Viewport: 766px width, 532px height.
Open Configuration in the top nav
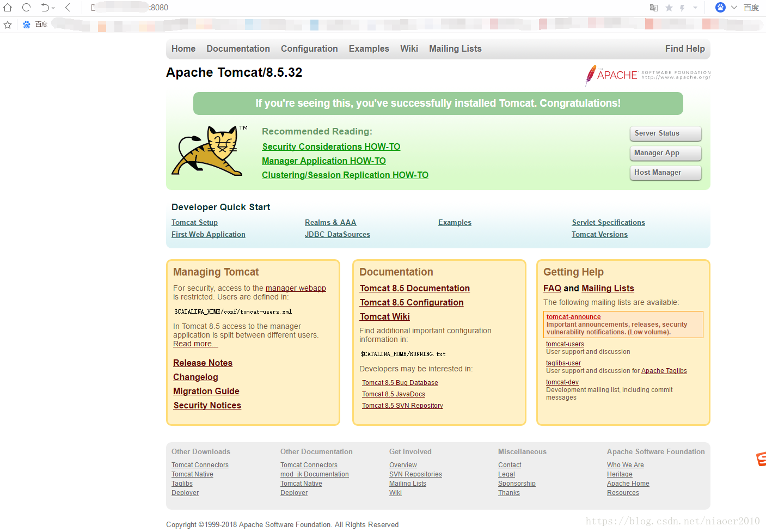click(x=309, y=48)
